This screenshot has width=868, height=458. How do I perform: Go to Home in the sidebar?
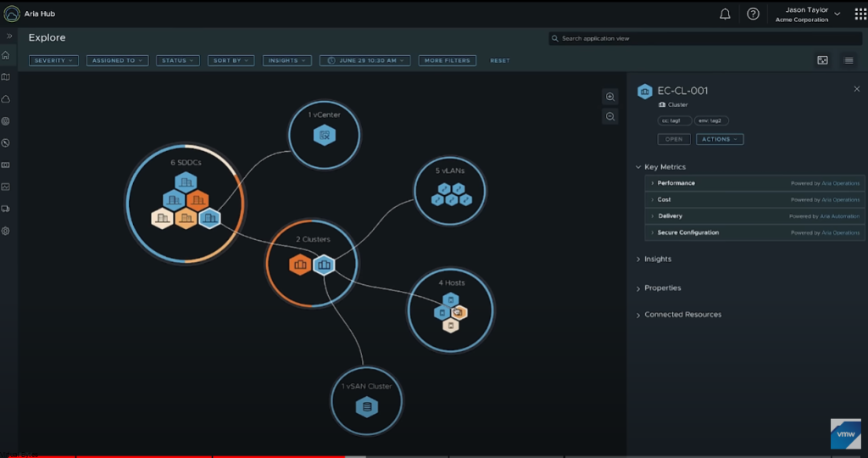tap(6, 55)
